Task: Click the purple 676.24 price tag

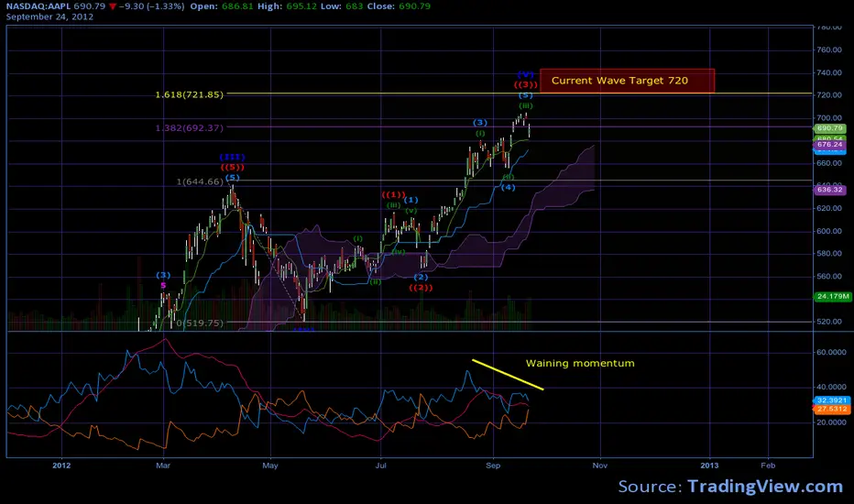Action: pos(829,145)
